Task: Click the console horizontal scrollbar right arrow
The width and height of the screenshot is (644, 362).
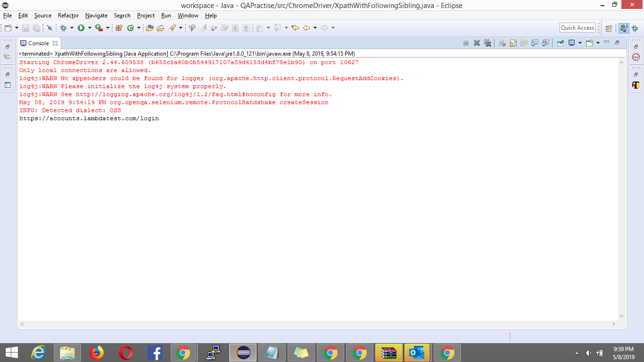Action: 613,324
